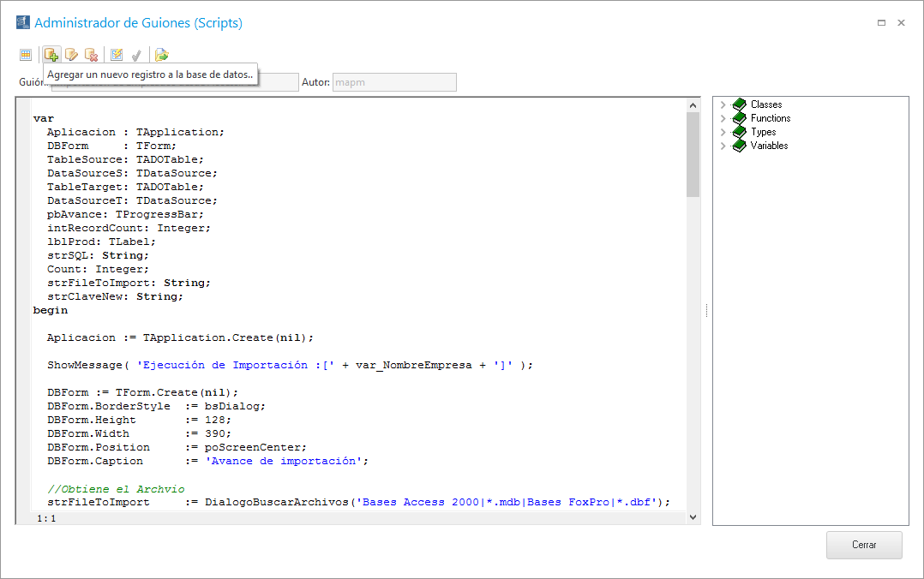Expand the Variables tree node

pyautogui.click(x=723, y=146)
